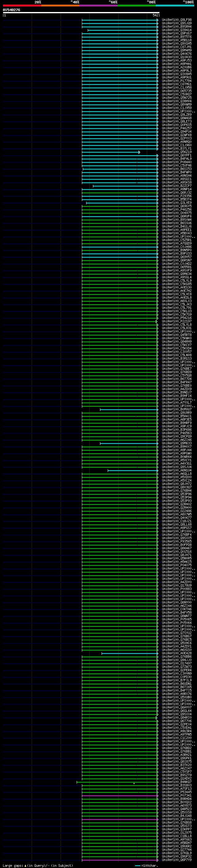Viewport: 197px width, 868px height.
Task: Select the UniRef100_P46256 label
Action: [176, 210]
